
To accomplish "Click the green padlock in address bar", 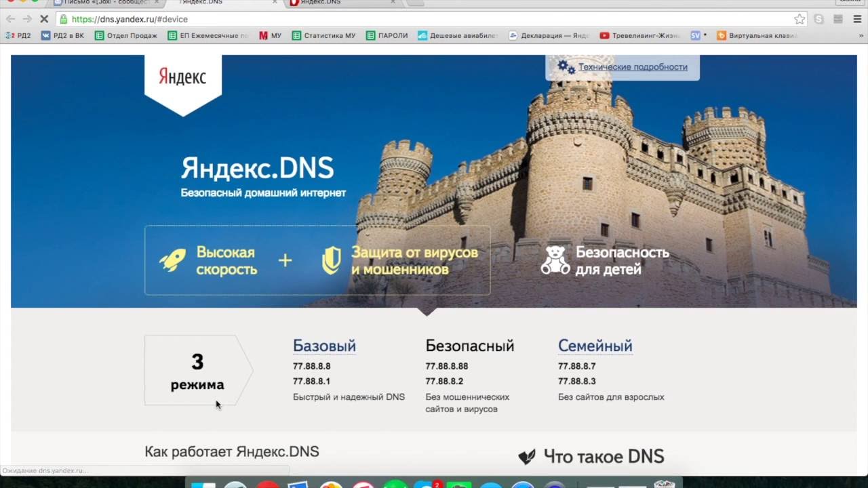I will click(64, 19).
